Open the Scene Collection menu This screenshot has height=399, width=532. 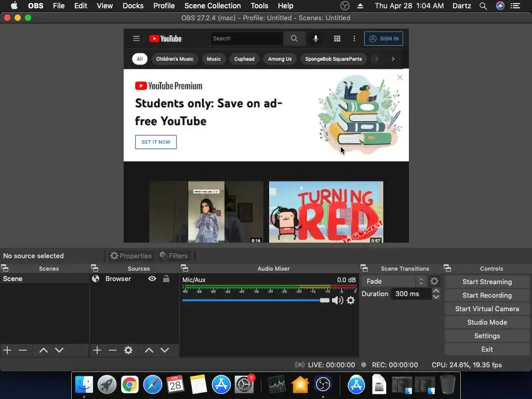click(212, 6)
